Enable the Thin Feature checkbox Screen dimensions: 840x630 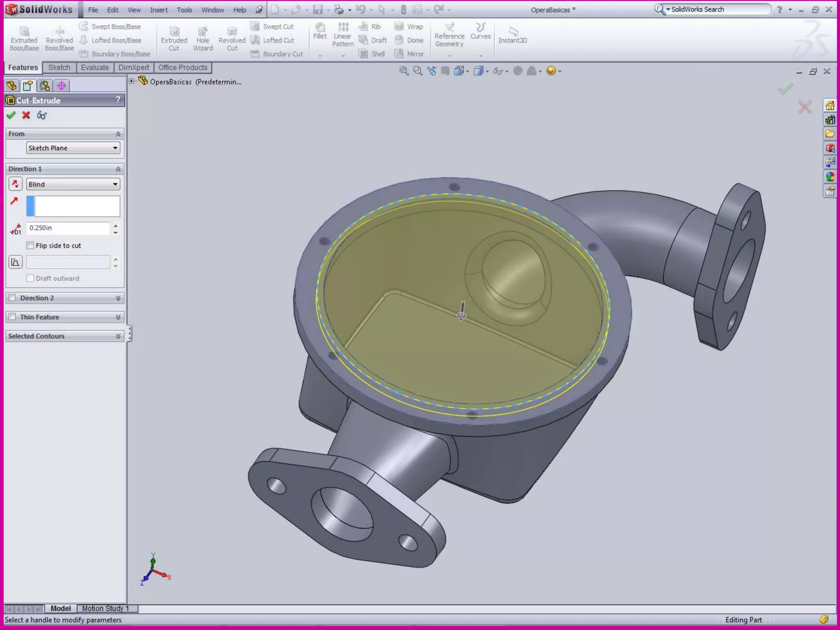(x=12, y=317)
